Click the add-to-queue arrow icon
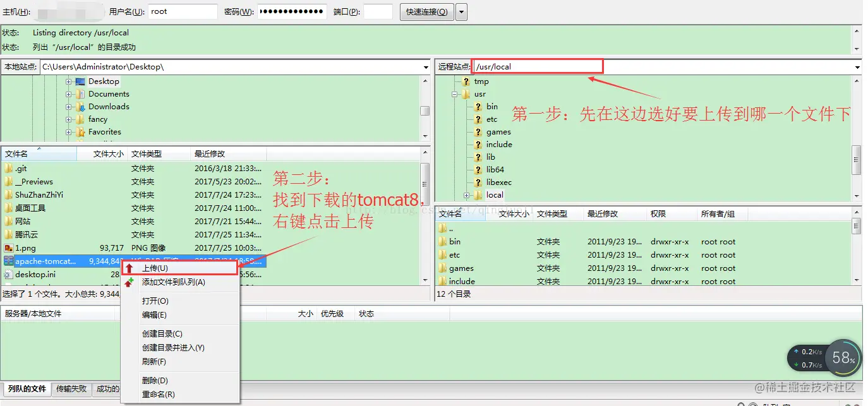Image resolution: width=868 pixels, height=406 pixels. click(130, 282)
